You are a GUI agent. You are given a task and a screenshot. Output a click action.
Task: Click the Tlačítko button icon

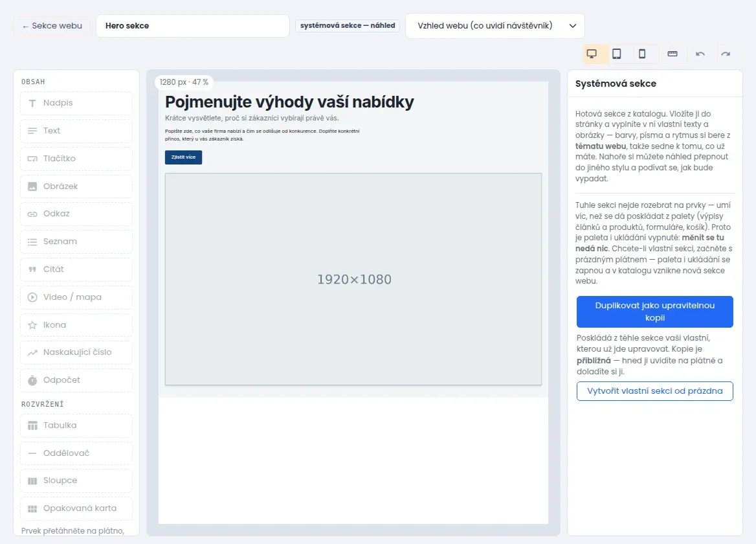32,159
